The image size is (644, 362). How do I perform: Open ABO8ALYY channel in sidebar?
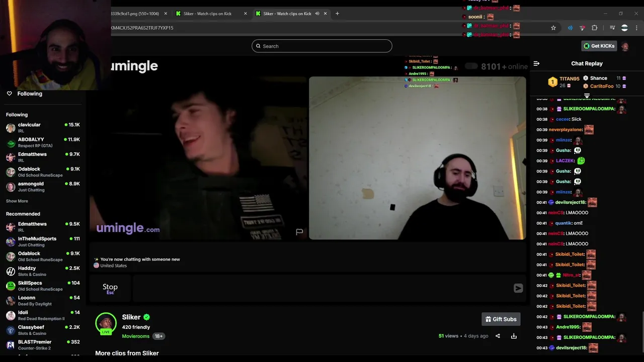[43, 142]
